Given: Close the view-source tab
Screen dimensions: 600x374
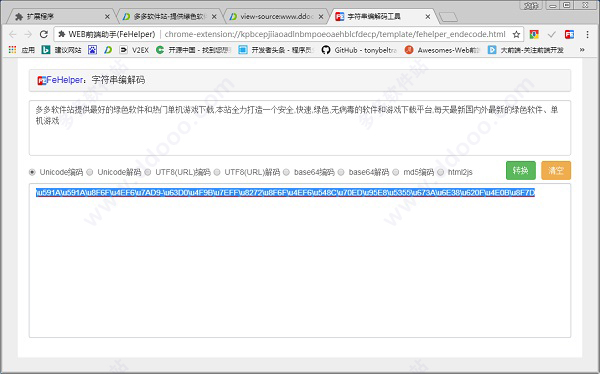Looking at the screenshot, I should point(321,17).
